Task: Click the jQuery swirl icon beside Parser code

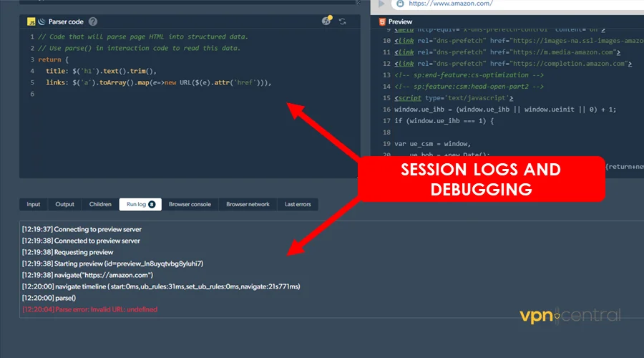Action: pos(42,21)
